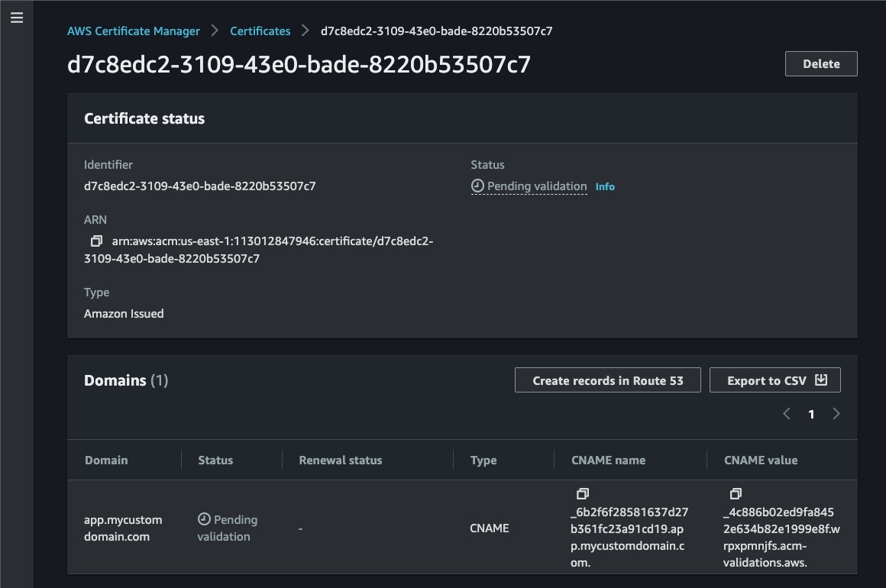Select page 1 in pagination
Viewport: 886px width, 588px height.
(x=811, y=414)
